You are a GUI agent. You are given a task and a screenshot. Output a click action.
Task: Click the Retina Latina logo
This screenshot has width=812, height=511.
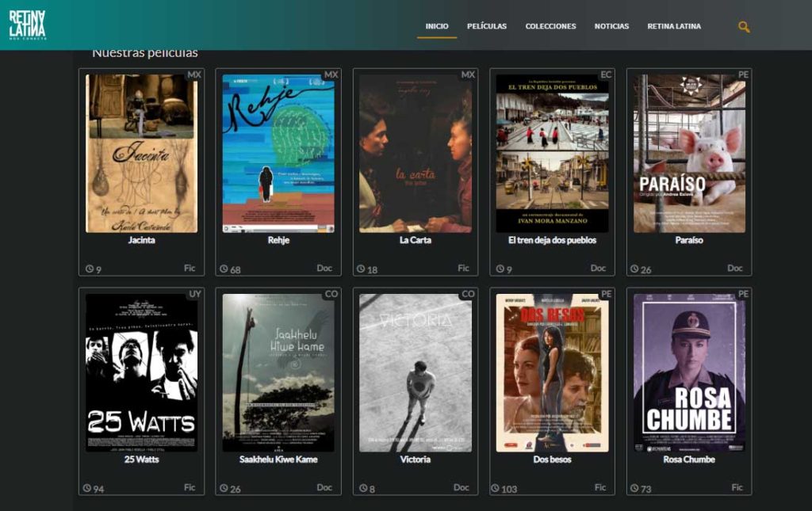pyautogui.click(x=27, y=25)
